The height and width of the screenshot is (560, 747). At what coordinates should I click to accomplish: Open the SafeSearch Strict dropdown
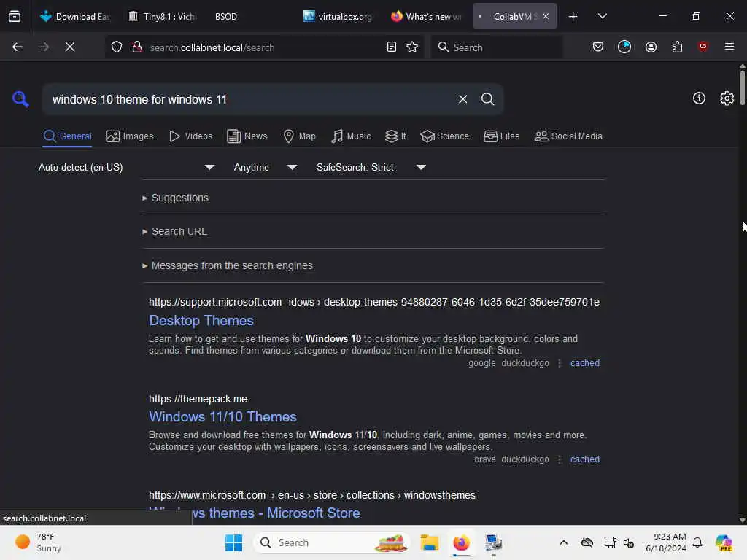coord(371,168)
